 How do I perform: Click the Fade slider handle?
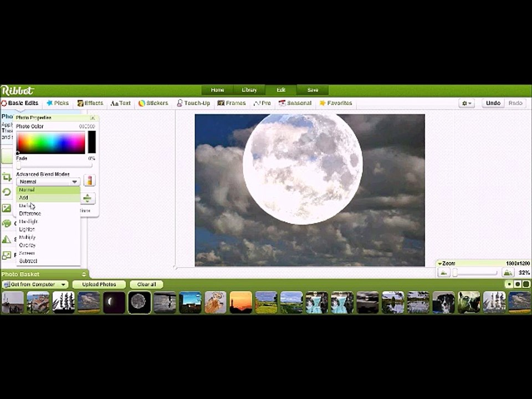18,166
